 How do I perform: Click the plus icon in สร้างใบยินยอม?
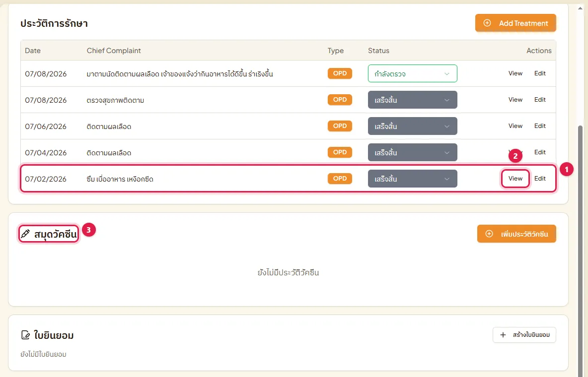coord(503,335)
